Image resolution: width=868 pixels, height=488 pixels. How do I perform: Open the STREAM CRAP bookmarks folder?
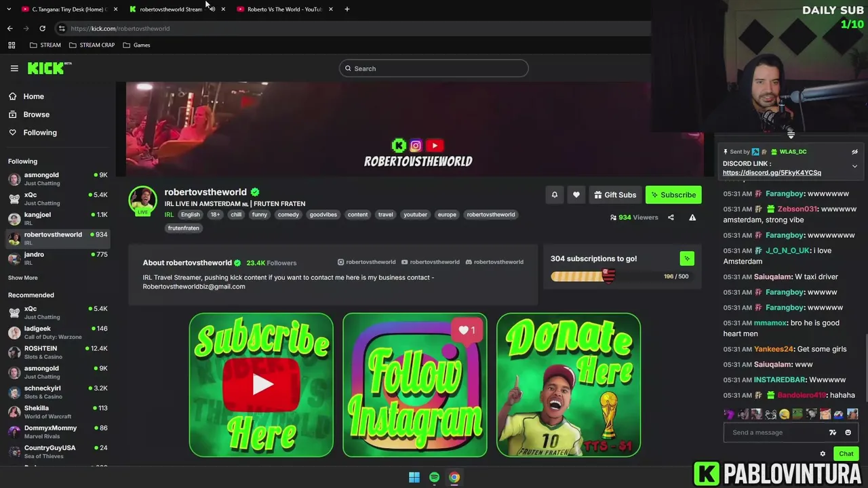[x=92, y=45]
